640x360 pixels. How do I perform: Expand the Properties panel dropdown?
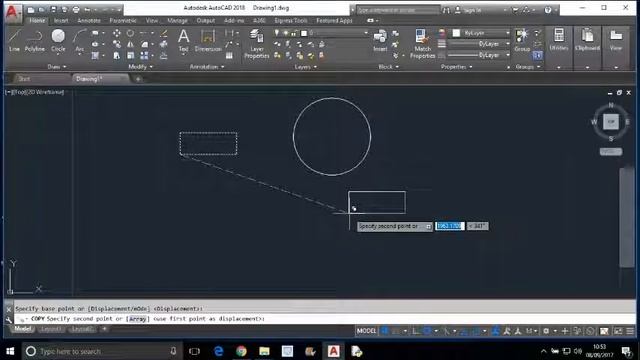point(457,67)
